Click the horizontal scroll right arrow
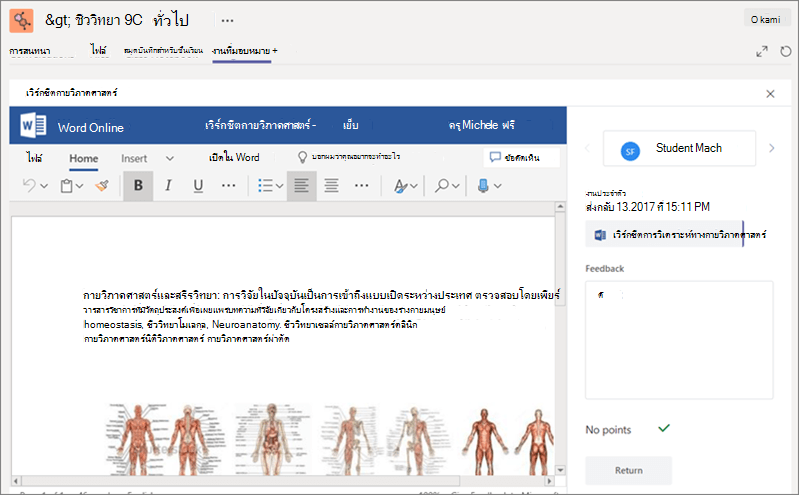 (549, 481)
